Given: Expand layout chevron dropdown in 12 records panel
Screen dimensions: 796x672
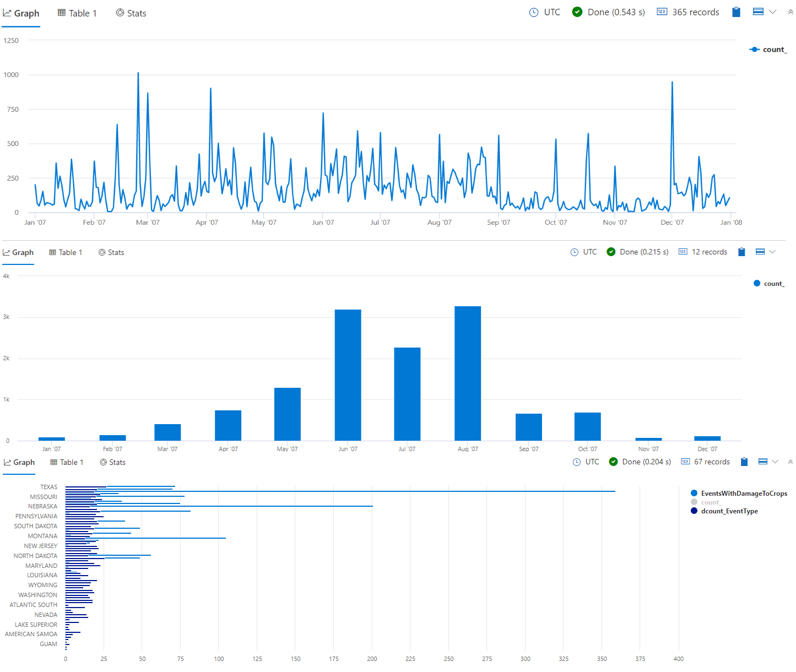Looking at the screenshot, I should [772, 252].
